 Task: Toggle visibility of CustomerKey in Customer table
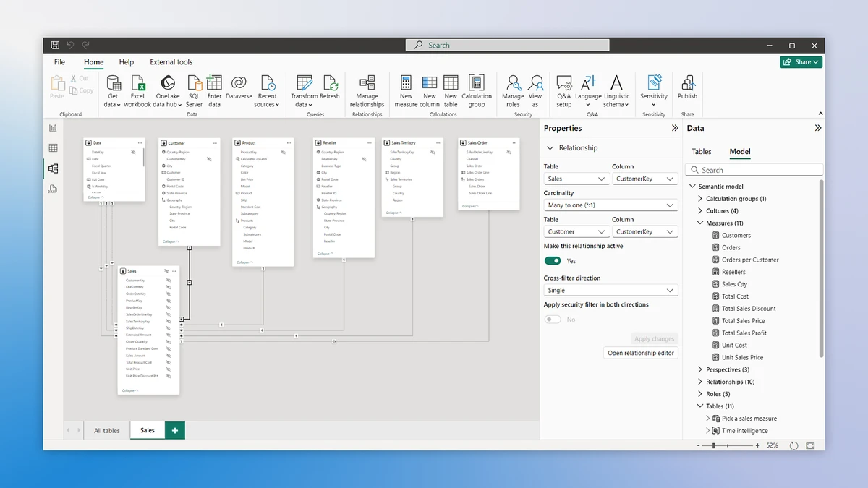coord(209,159)
